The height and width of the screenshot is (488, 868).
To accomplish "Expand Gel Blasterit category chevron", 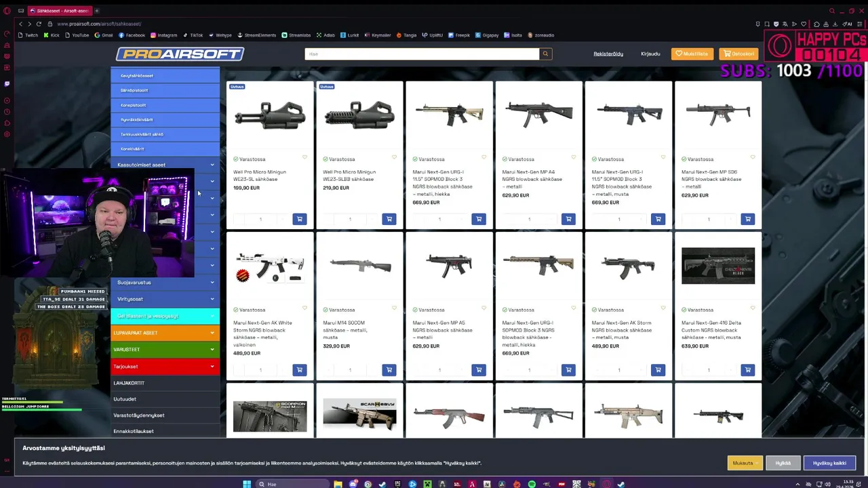I will (212, 316).
